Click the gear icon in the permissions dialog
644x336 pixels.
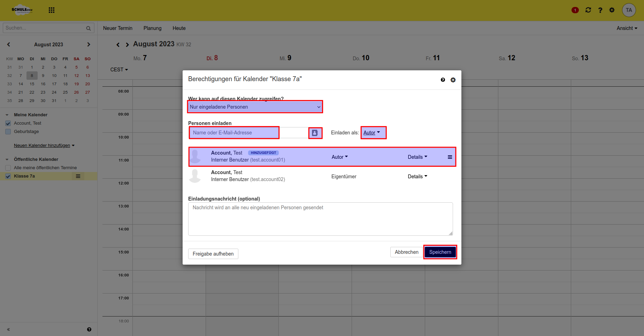pyautogui.click(x=453, y=80)
